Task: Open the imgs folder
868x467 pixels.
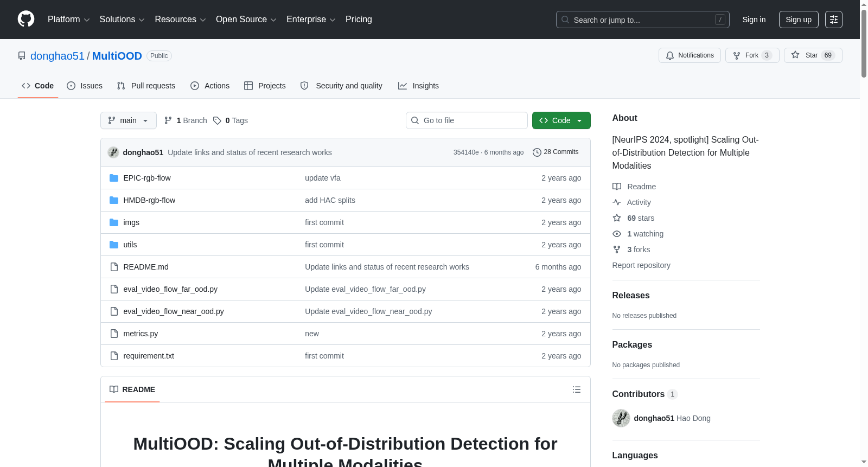Action: [131, 222]
